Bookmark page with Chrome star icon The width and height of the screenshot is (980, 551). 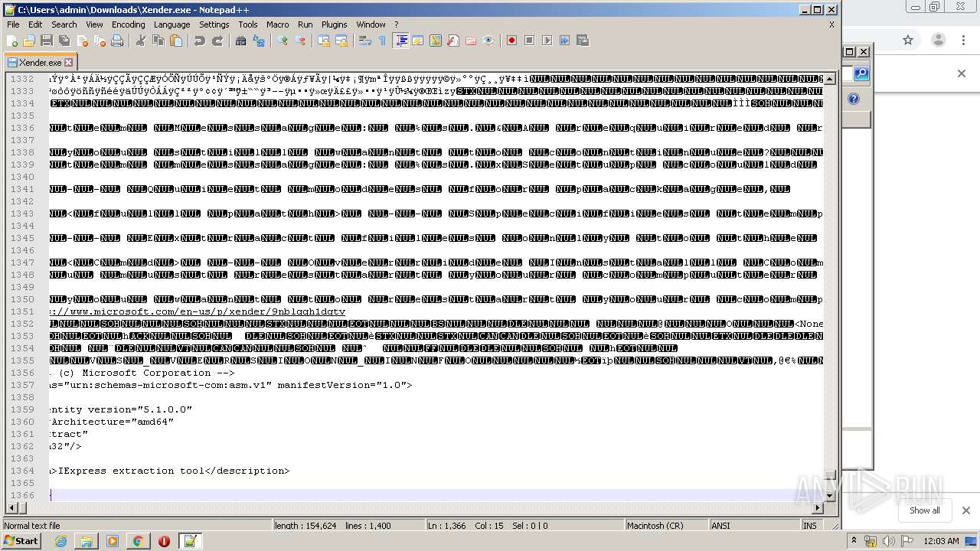(x=908, y=40)
